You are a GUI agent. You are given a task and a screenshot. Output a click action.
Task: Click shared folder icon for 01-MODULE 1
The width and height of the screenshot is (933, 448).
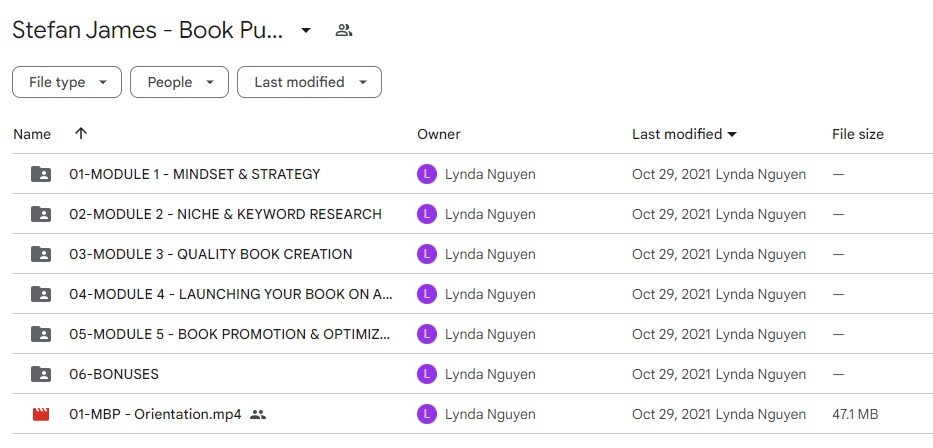40,174
